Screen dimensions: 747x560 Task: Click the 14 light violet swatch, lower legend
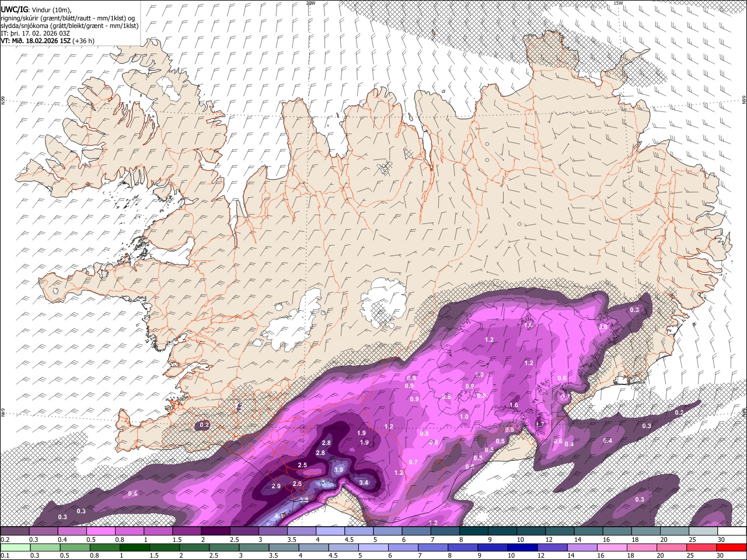pyautogui.click(x=582, y=548)
